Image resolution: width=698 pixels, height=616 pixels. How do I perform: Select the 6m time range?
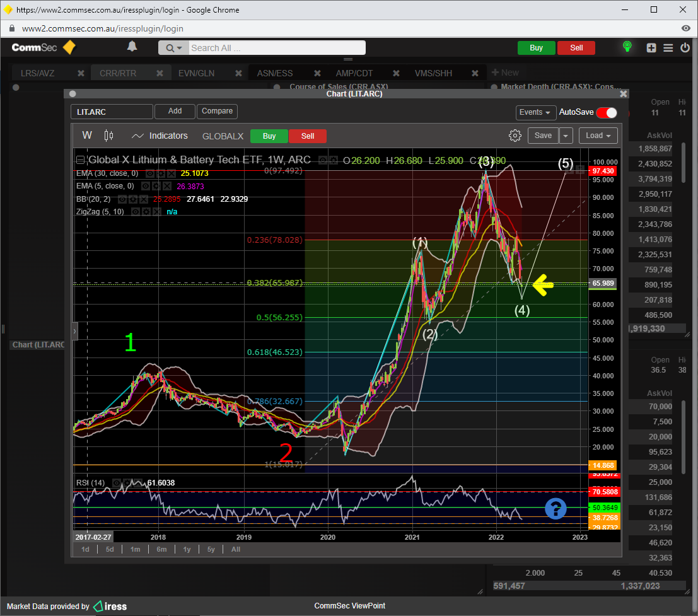click(x=161, y=549)
